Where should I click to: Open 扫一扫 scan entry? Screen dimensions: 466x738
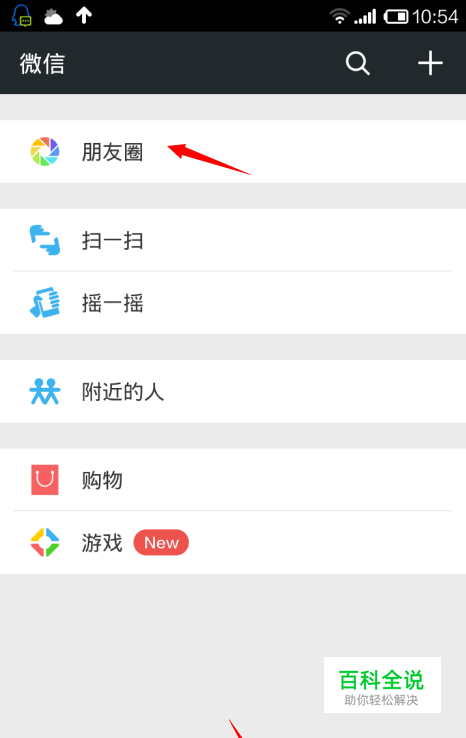[233, 240]
